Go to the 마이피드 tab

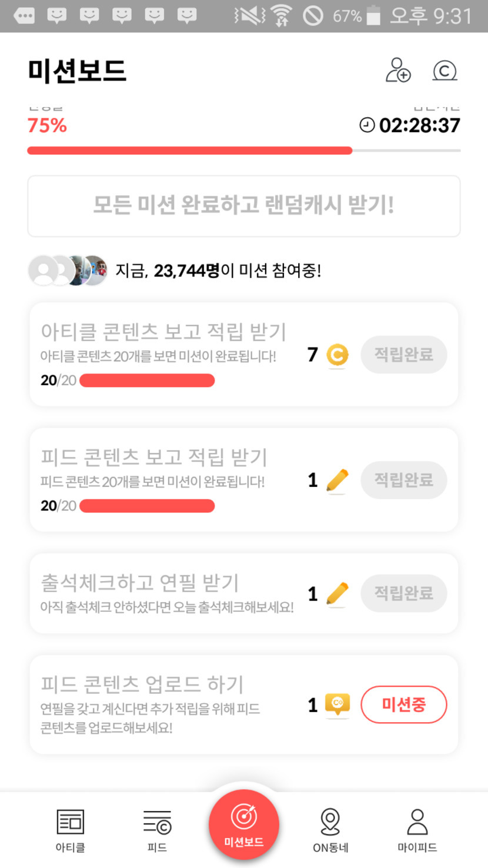[x=417, y=829]
